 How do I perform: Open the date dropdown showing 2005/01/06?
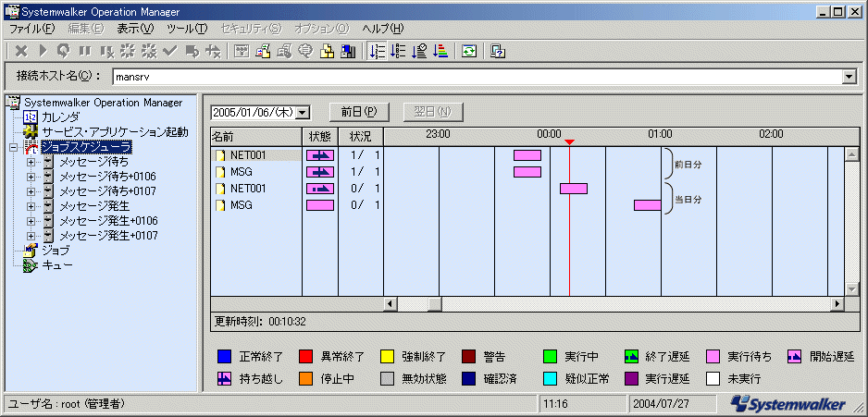pyautogui.click(x=303, y=112)
